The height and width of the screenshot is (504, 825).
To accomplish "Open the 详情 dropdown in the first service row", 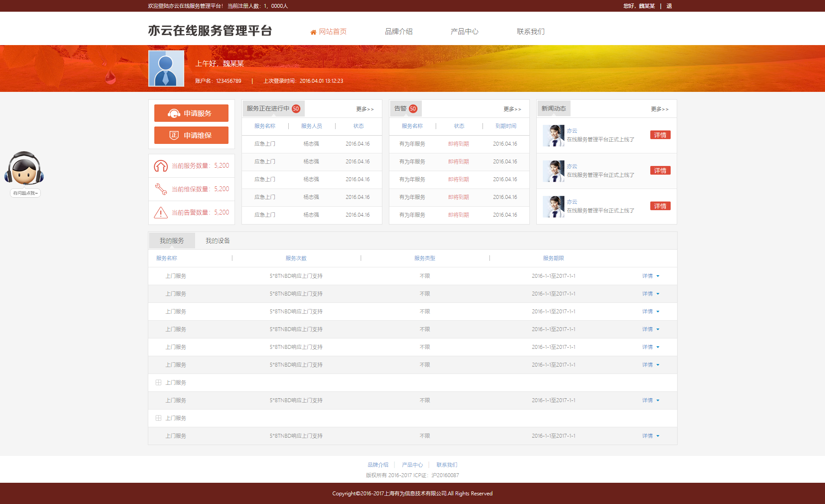I will pos(651,276).
